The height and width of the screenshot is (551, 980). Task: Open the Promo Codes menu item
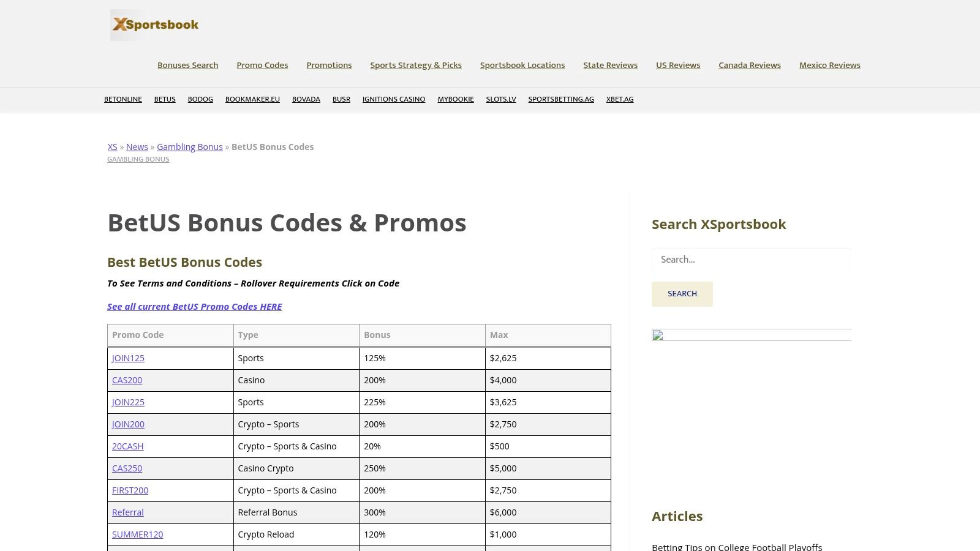pos(262,65)
